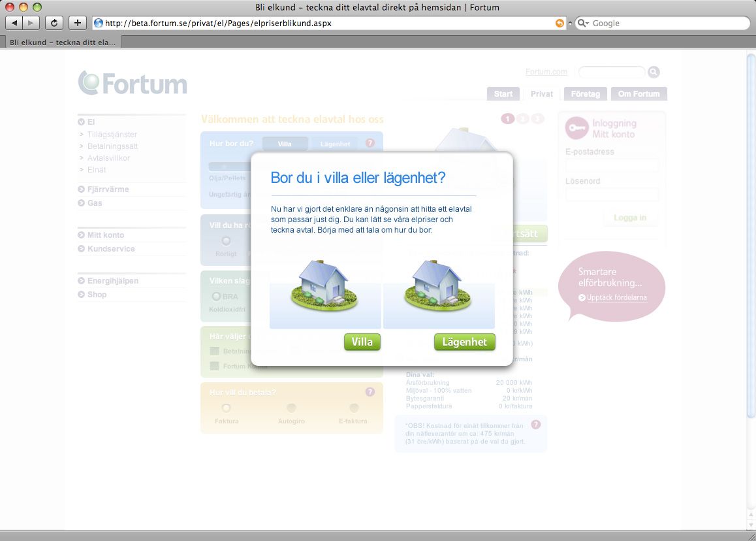This screenshot has height=541, width=756.
Task: Add bookmark with the plus button
Action: click(x=77, y=23)
